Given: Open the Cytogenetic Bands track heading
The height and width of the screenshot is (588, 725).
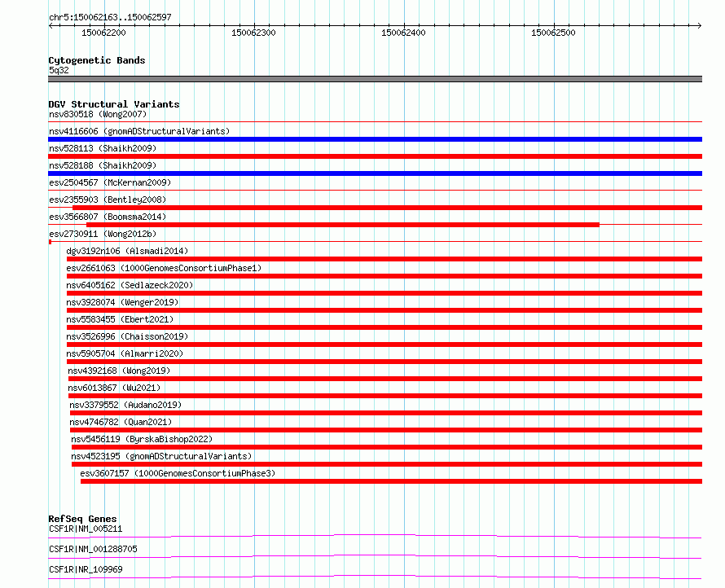Looking at the screenshot, I should click(x=97, y=60).
